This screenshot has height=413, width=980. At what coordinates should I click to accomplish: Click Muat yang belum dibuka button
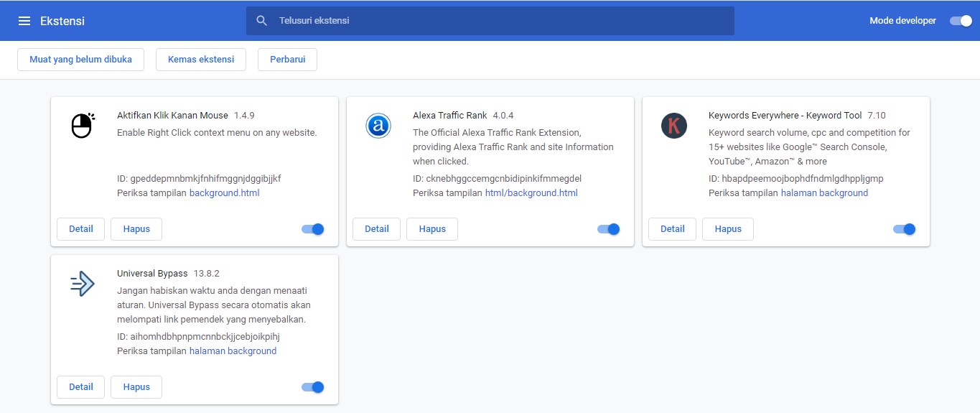click(80, 60)
